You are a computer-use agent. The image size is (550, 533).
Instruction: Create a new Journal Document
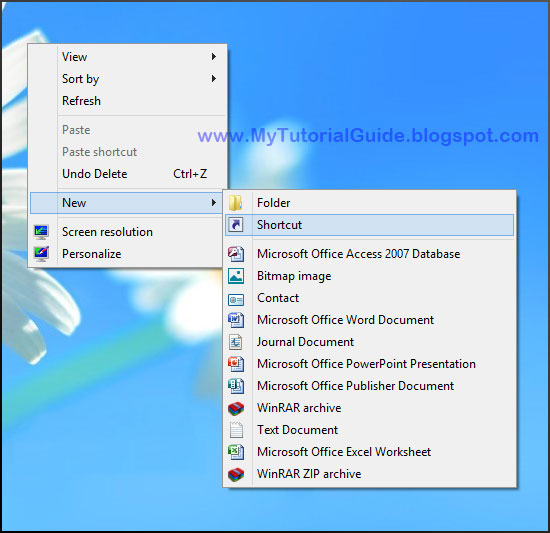coord(370,342)
